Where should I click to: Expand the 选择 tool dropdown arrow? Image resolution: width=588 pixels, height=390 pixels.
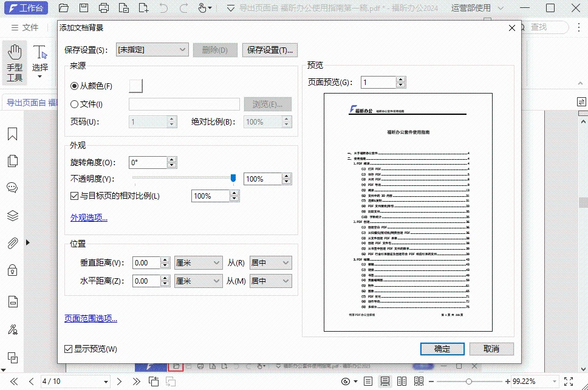pyautogui.click(x=39, y=77)
